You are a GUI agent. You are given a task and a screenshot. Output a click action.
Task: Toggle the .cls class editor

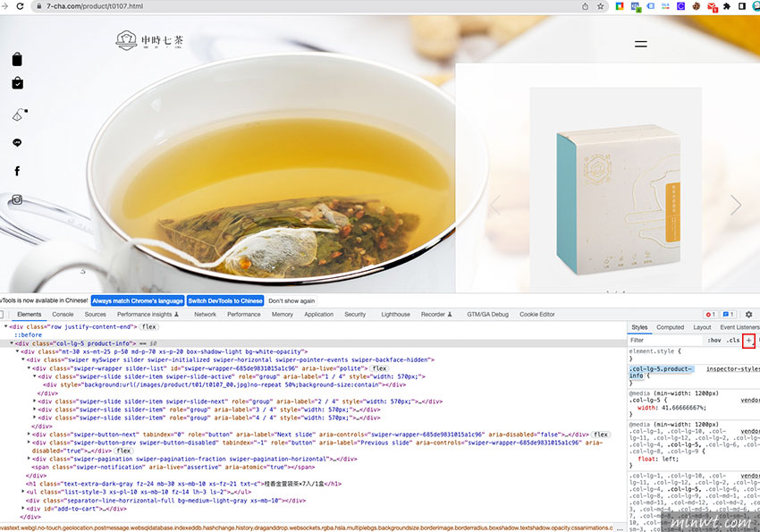click(x=733, y=341)
